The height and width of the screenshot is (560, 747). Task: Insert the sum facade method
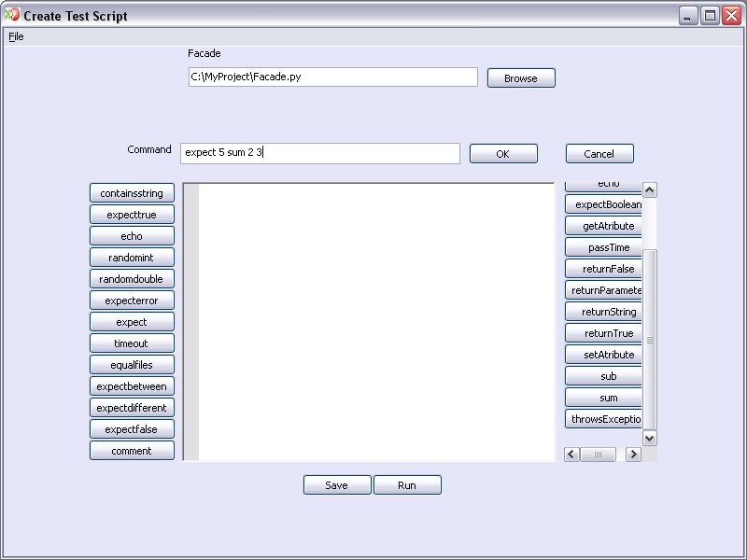coord(607,398)
